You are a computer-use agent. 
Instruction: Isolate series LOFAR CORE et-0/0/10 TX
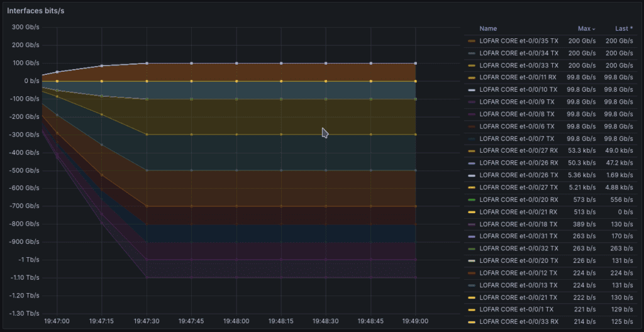click(519, 90)
